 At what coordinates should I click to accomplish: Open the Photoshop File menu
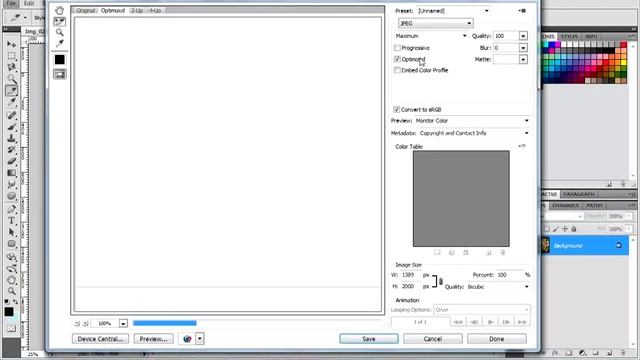tap(11, 3)
